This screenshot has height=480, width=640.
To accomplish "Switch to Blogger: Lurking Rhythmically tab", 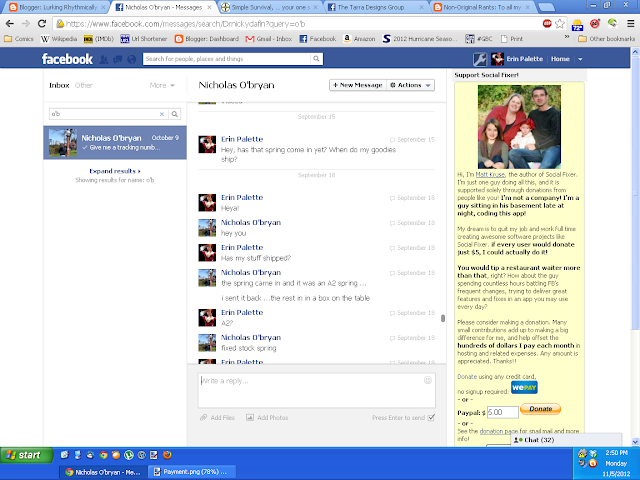I will point(58,7).
